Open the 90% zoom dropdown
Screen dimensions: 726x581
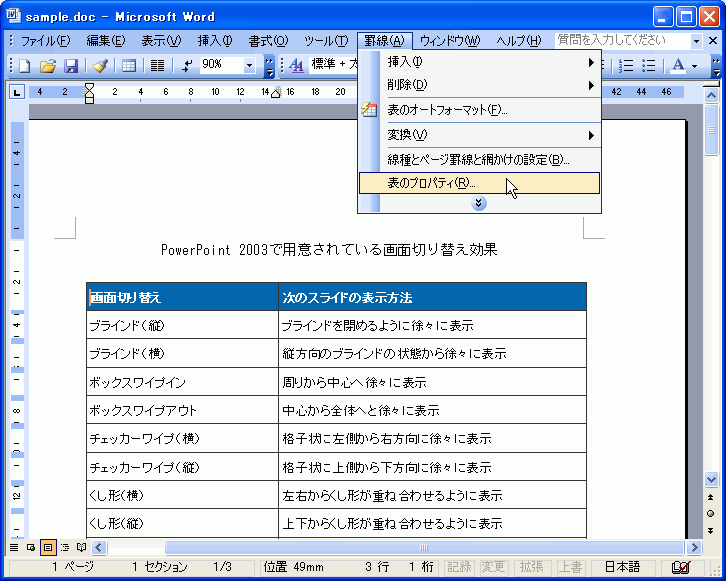coord(249,65)
